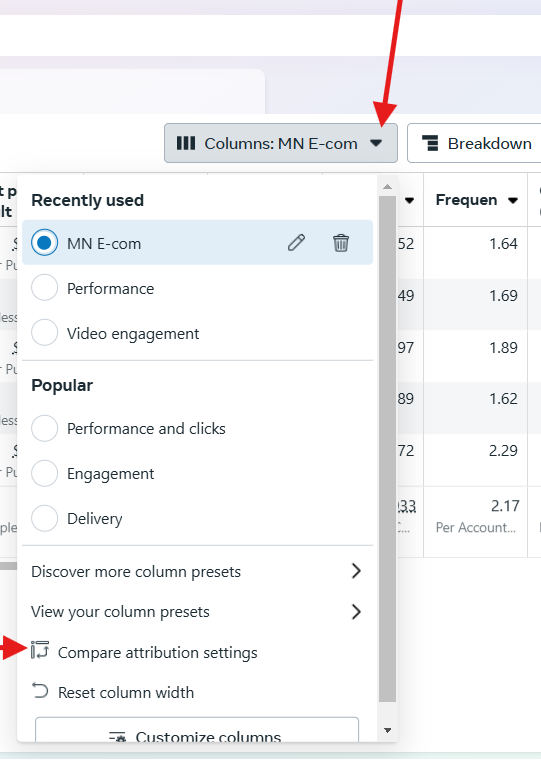541x760 pixels.
Task: Click the Breakdown icon
Action: pos(430,143)
